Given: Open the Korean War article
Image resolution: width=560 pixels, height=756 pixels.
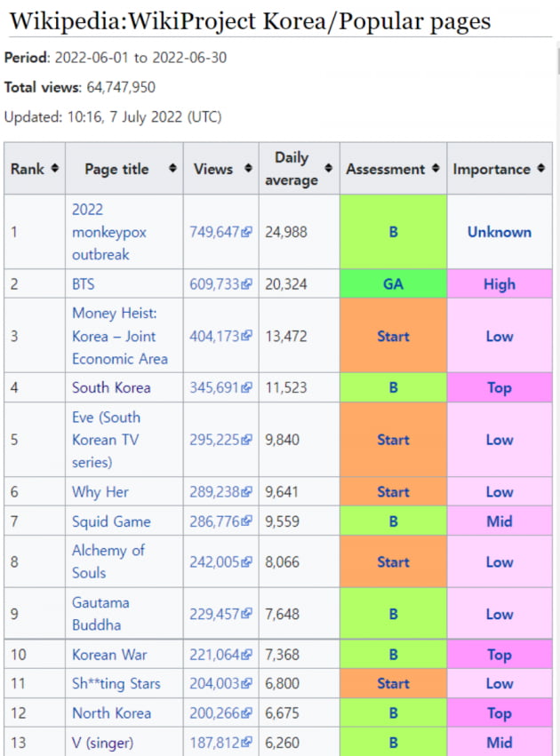Looking at the screenshot, I should (109, 655).
